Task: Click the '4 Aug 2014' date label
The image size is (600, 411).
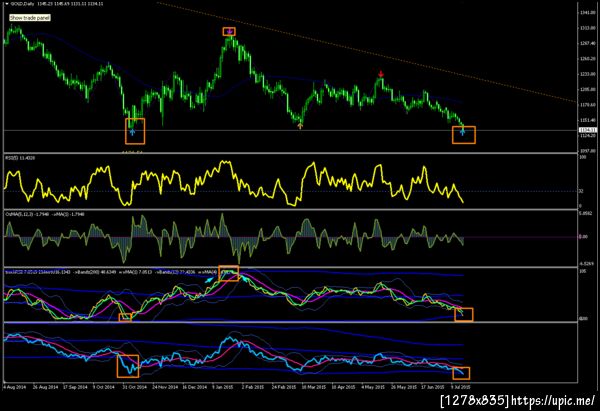Action: [15, 387]
